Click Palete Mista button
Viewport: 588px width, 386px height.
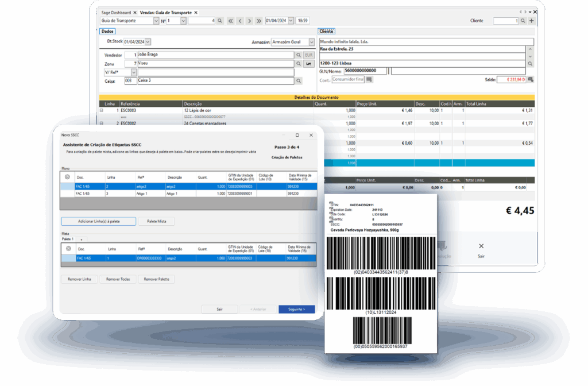(156, 221)
